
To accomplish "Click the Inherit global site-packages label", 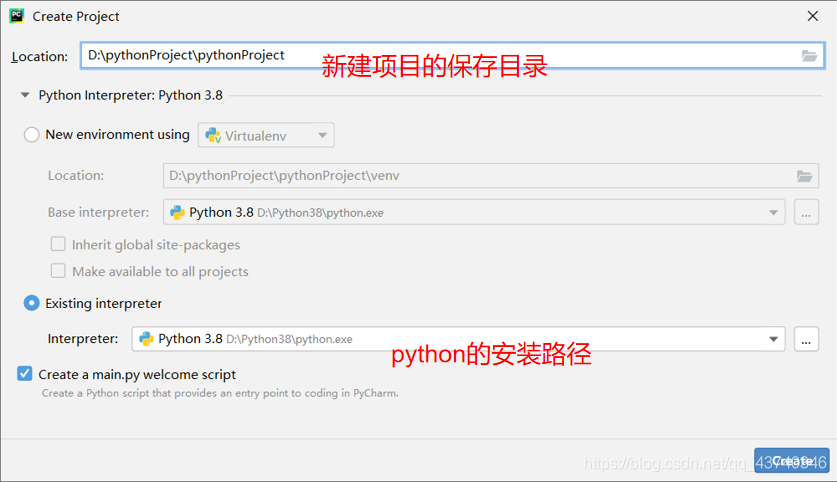I will (x=156, y=244).
